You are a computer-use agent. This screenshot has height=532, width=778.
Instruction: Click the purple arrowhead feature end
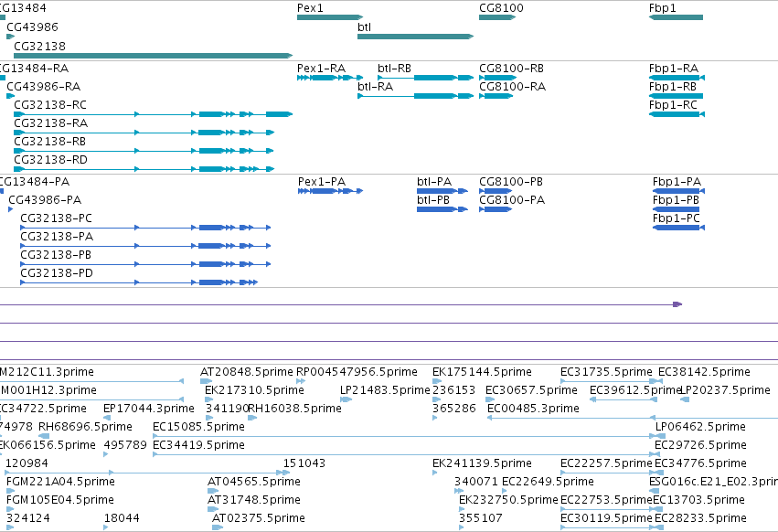click(677, 304)
